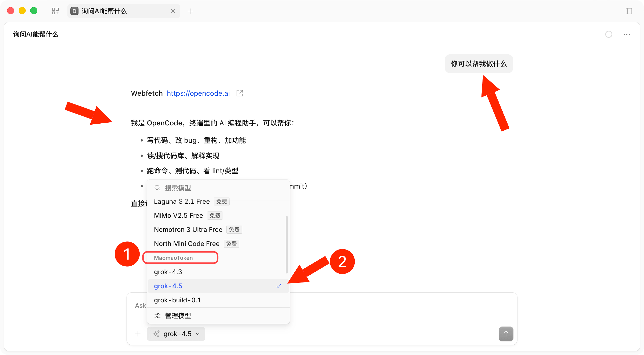The width and height of the screenshot is (644, 355).
Task: Choose the grok-4.3 model
Action: 218,272
